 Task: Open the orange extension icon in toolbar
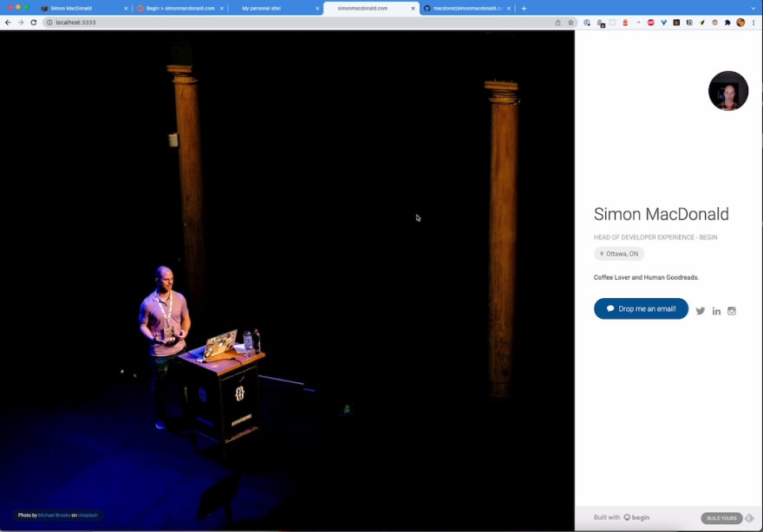click(x=625, y=23)
